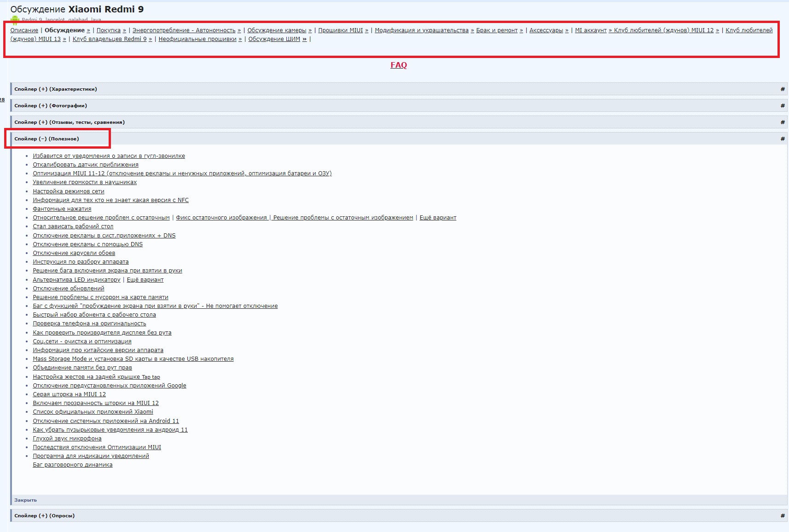Open Фикс остаточного изображения link
789x532 pixels.
pyautogui.click(x=221, y=218)
